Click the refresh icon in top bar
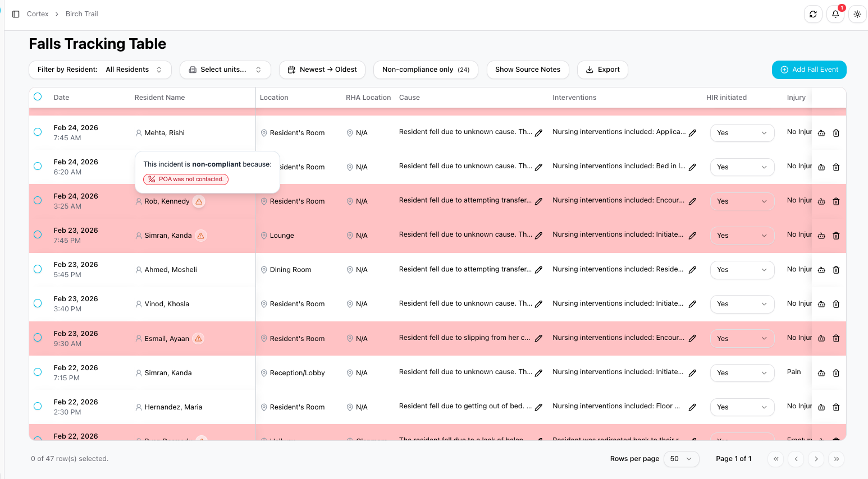The width and height of the screenshot is (868, 479). point(813,14)
